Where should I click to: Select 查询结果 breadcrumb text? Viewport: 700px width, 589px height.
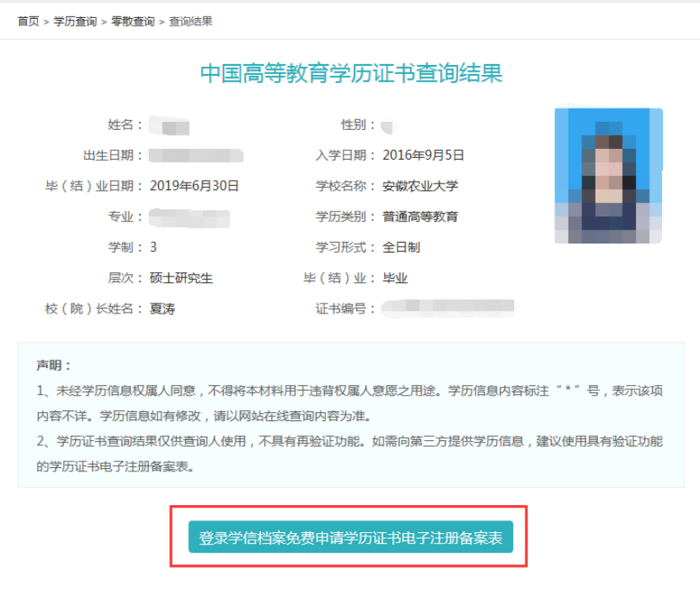point(191,21)
